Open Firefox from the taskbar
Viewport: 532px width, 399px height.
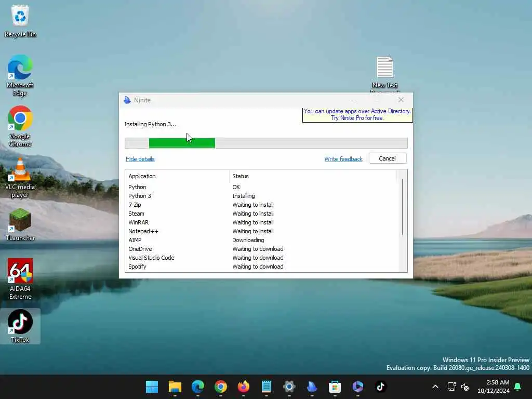click(x=243, y=387)
